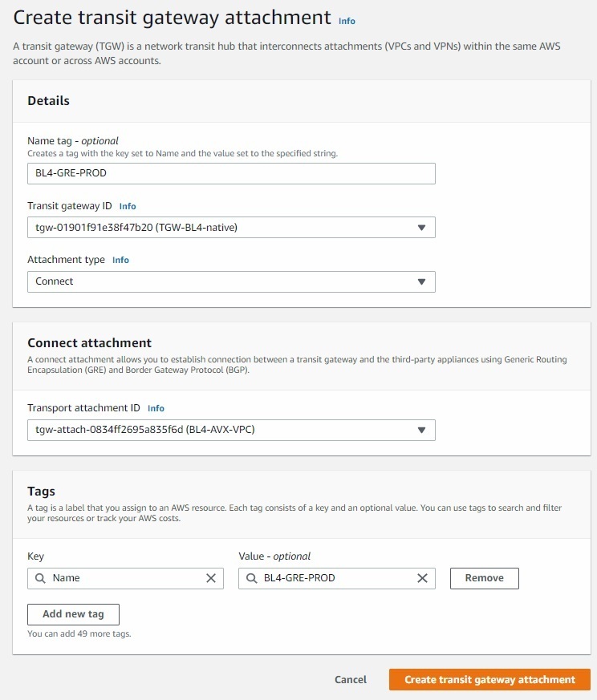The height and width of the screenshot is (700, 597).
Task: Click Create transit gateway attachment button
Action: click(x=489, y=679)
